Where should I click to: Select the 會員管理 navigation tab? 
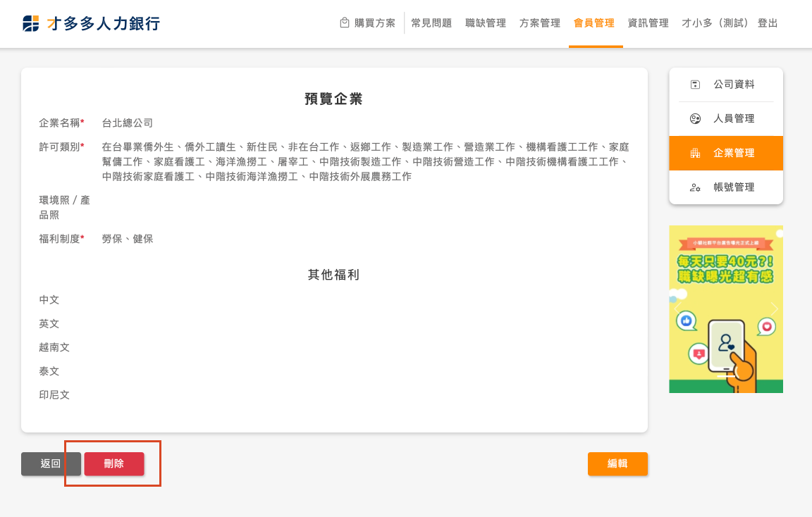(594, 23)
